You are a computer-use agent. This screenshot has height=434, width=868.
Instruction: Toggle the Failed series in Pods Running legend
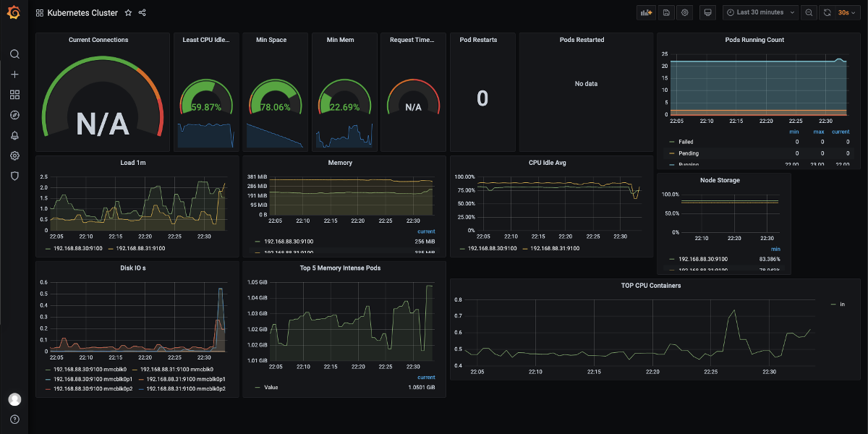coord(686,142)
